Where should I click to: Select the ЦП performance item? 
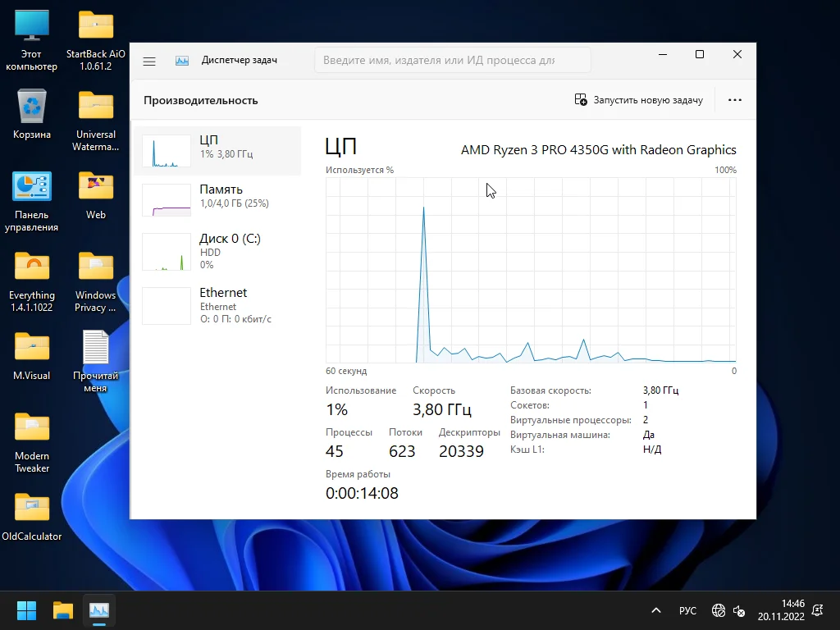(217, 151)
